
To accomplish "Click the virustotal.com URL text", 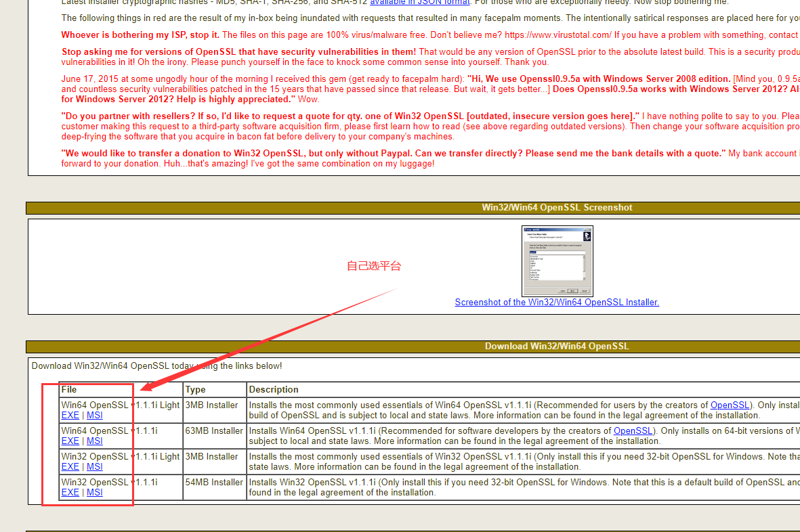I will pos(558,35).
